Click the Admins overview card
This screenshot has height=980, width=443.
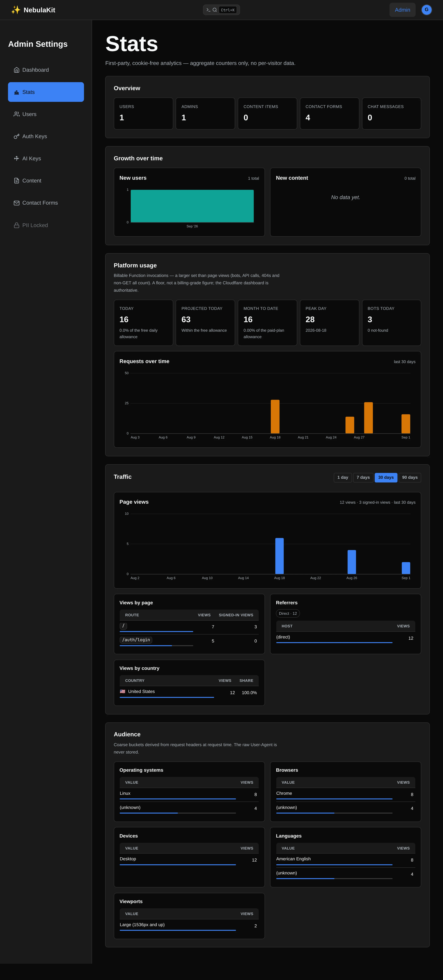click(205, 113)
